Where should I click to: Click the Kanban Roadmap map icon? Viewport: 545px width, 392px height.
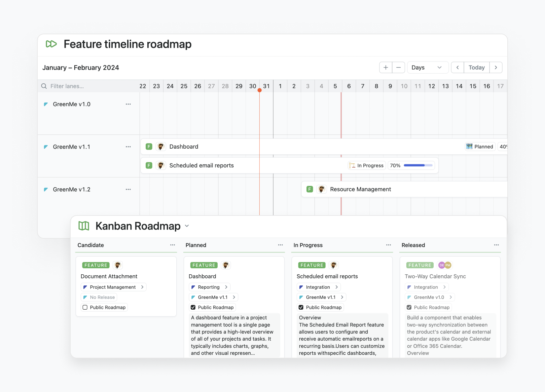coord(84,226)
